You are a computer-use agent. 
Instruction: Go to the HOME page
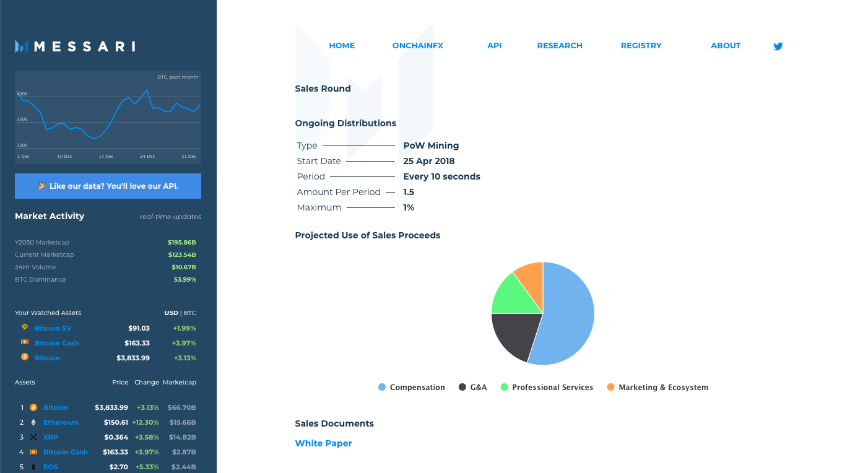click(342, 46)
